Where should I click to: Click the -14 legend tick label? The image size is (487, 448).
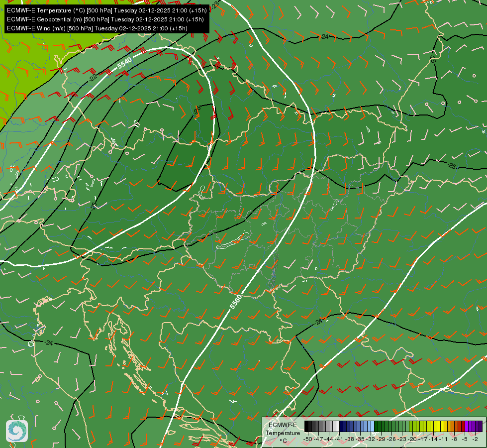click(x=433, y=439)
